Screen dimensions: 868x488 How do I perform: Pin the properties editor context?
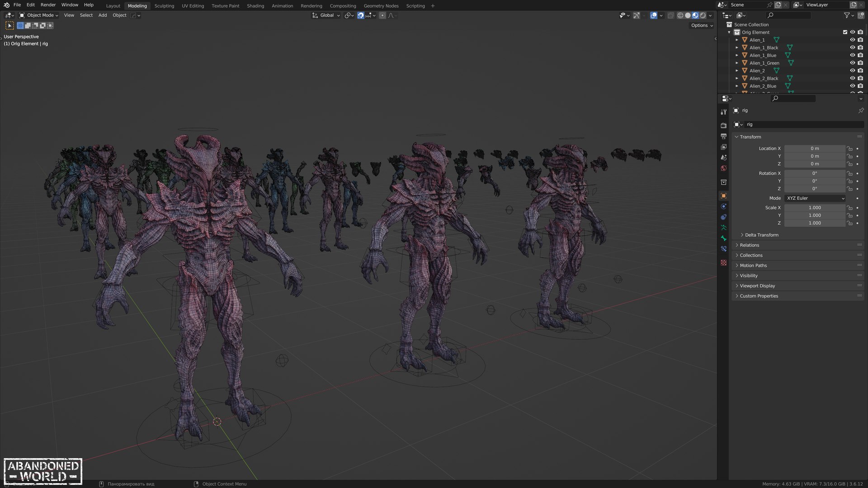click(861, 110)
